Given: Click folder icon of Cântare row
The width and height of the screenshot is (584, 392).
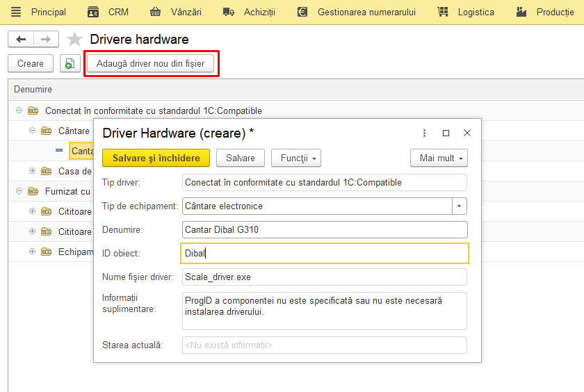Looking at the screenshot, I should [x=46, y=131].
